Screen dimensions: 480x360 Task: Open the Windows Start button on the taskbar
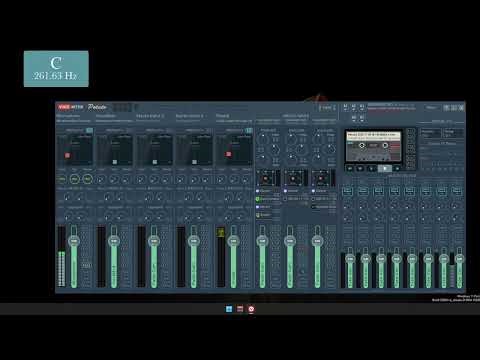tap(229, 309)
